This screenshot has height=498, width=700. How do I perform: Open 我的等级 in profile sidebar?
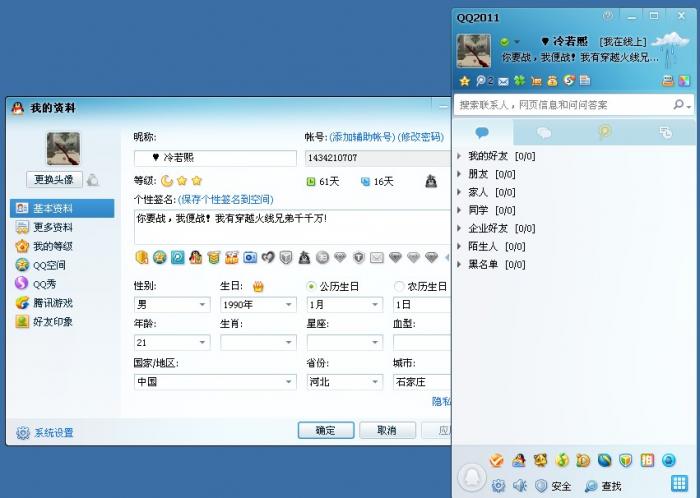(62, 246)
